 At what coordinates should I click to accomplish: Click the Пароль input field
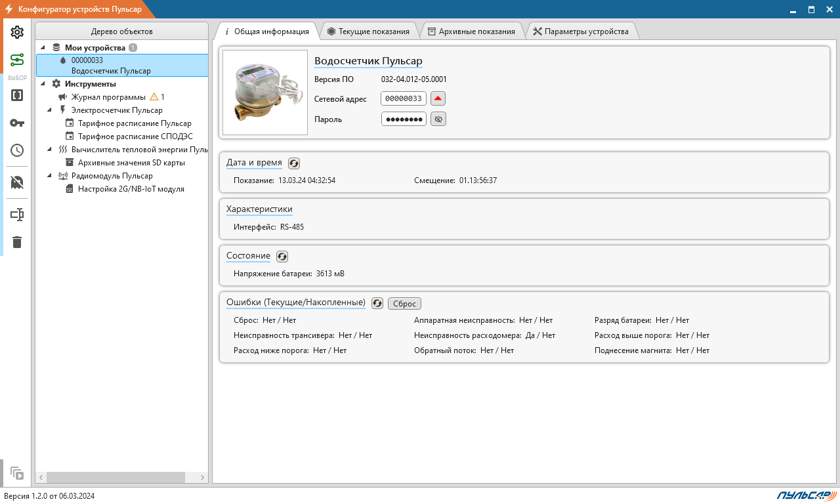[x=404, y=119]
